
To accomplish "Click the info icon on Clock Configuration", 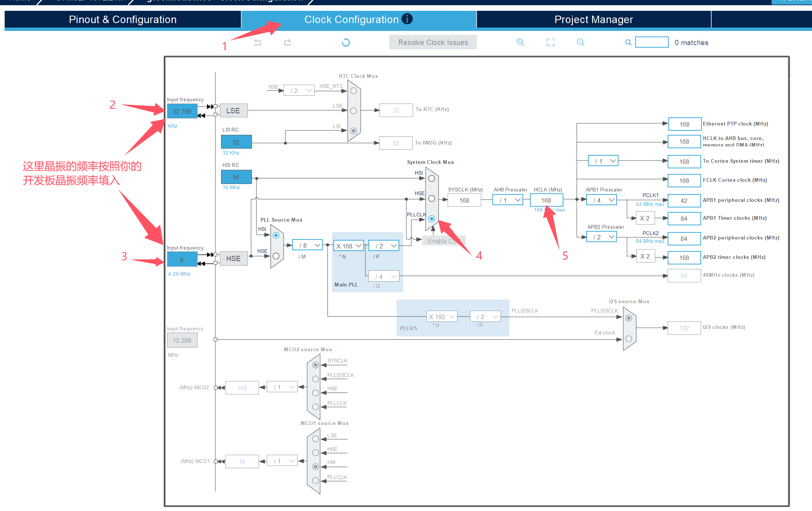I will click(x=407, y=19).
